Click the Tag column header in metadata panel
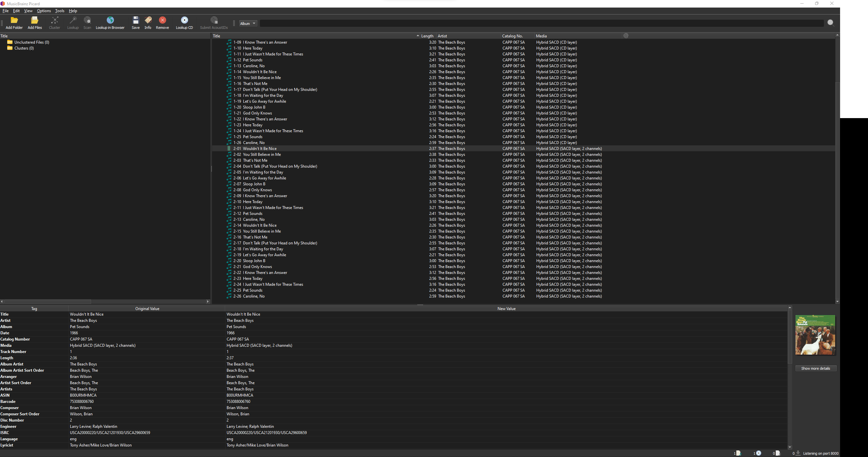868x457 pixels. click(34, 309)
